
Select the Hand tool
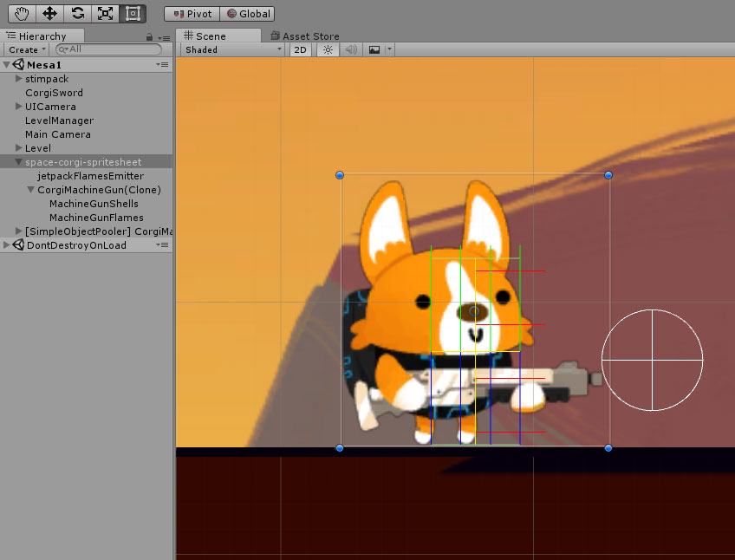(20, 14)
